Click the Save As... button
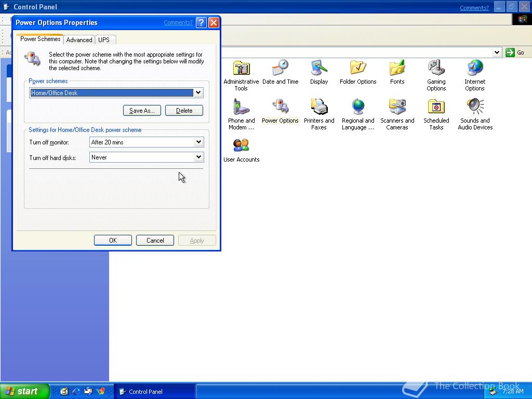The width and height of the screenshot is (532, 399). pos(142,111)
